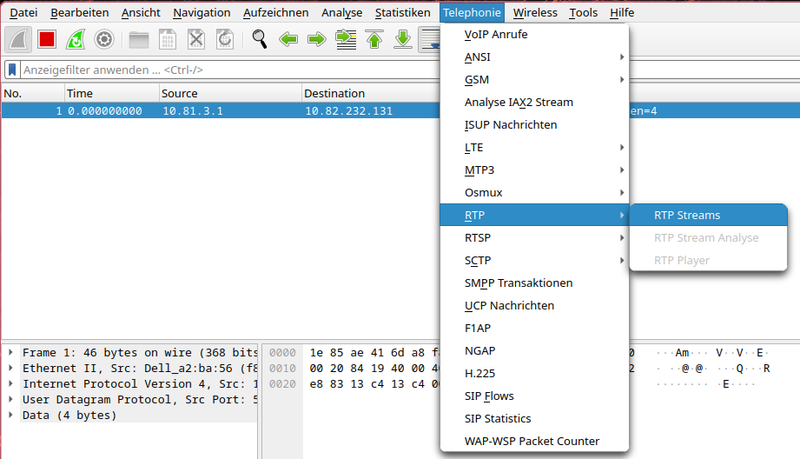This screenshot has height=459, width=800.
Task: Select RTP Streams in the submenu
Action: [687, 214]
